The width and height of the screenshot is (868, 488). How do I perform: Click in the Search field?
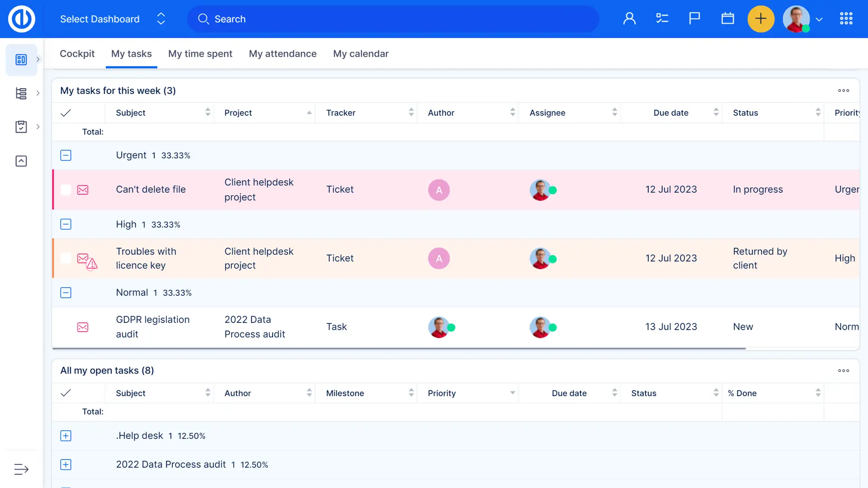(x=393, y=19)
